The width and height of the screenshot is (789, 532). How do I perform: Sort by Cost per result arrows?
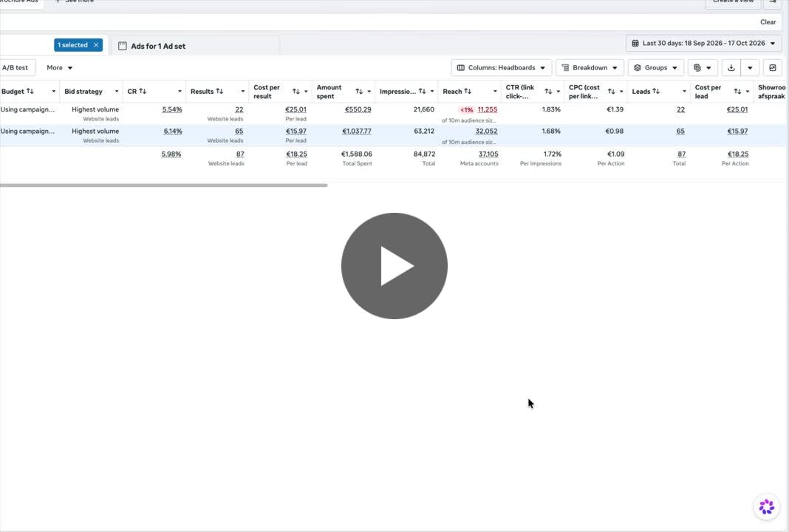tap(296, 92)
